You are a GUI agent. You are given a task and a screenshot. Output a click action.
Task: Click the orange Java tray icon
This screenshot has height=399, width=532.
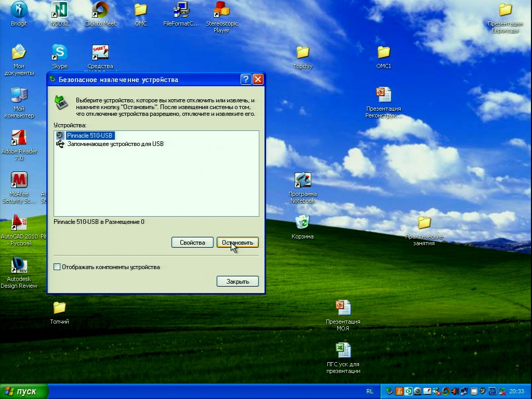click(x=398, y=391)
